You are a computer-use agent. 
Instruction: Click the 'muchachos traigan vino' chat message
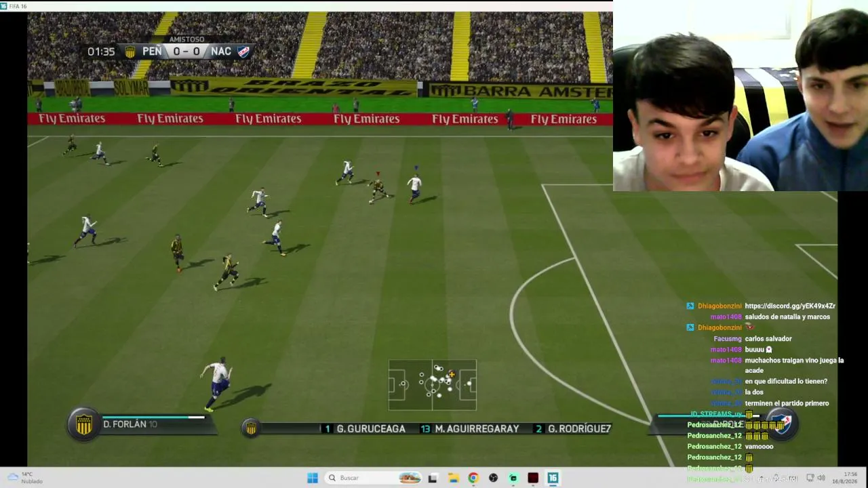tap(794, 365)
